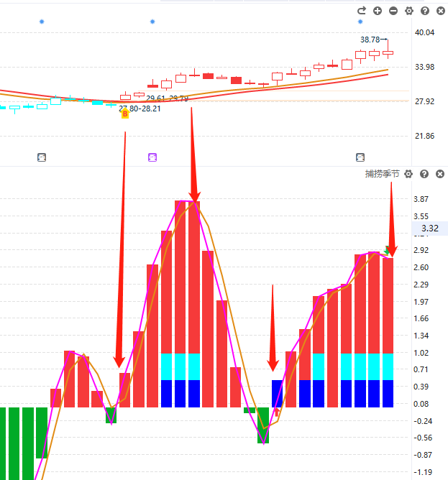Click the purple event icon on the timeline
Screen dimensions: 448x480
152,157
